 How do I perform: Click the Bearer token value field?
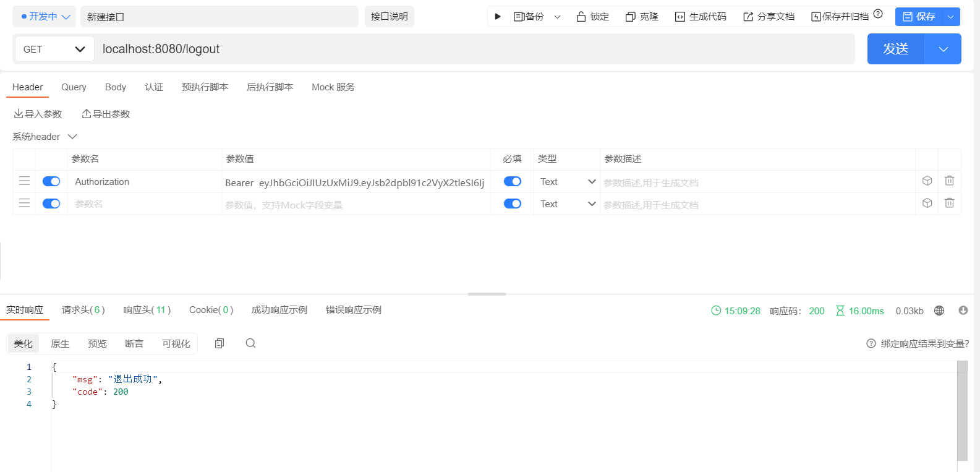pos(356,182)
